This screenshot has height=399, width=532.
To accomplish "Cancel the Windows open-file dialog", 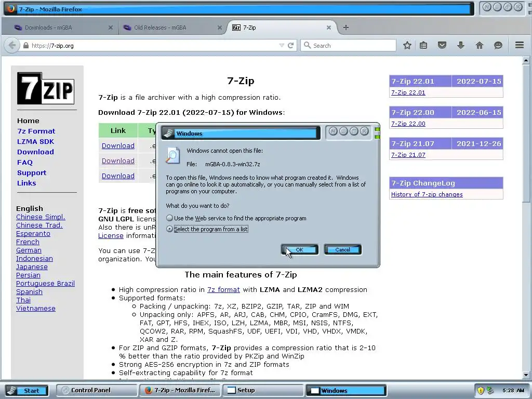I will (343, 249).
